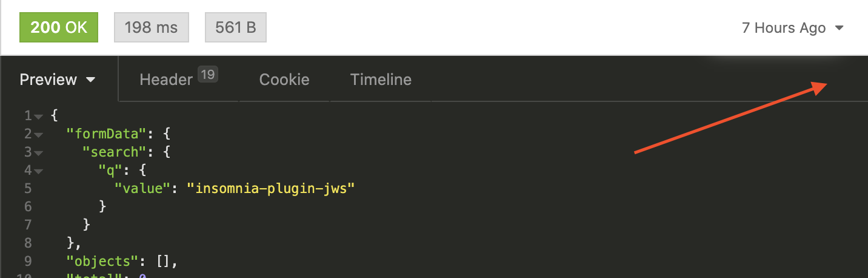Collapse the "search" block fold arrow

38,153
